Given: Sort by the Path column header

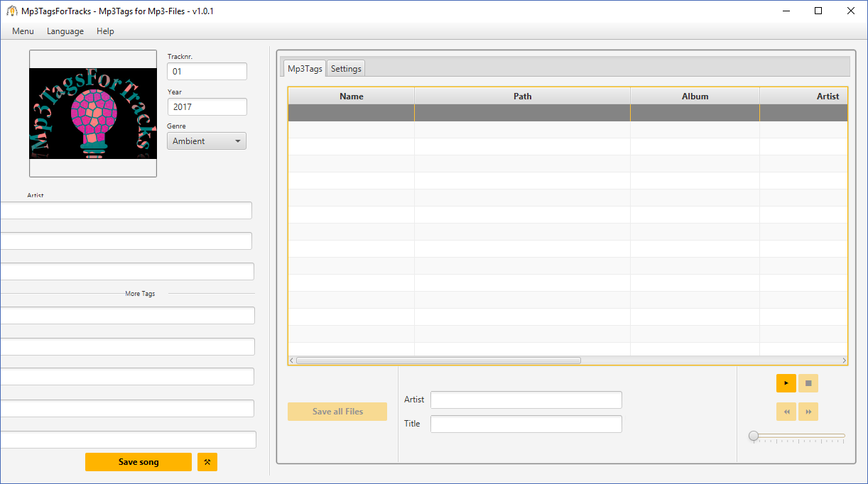Looking at the screenshot, I should tap(523, 96).
